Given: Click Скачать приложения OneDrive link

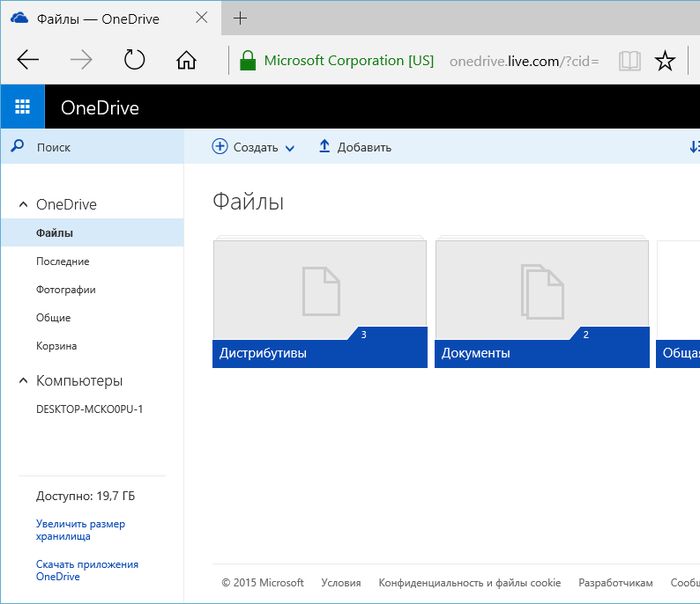Looking at the screenshot, I should tap(87, 570).
